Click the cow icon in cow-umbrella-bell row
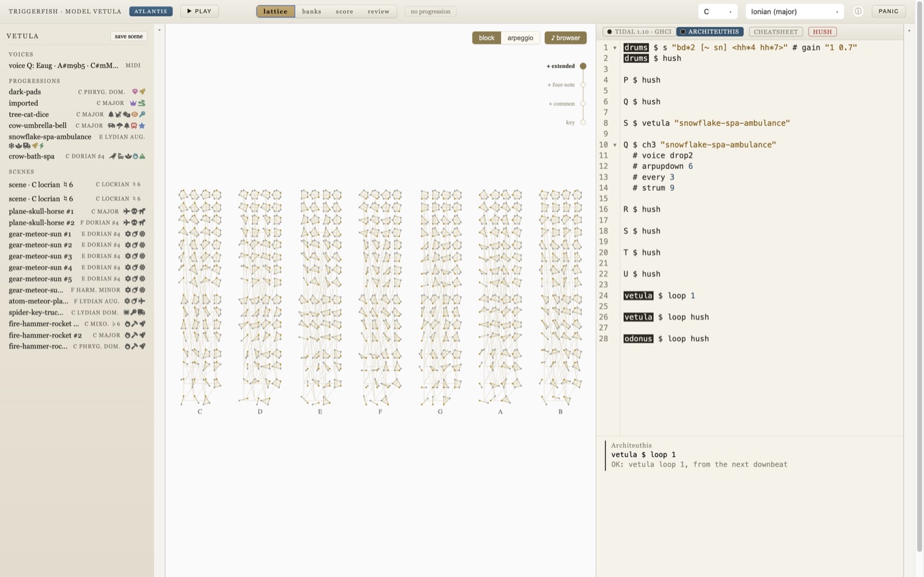 pyautogui.click(x=111, y=125)
